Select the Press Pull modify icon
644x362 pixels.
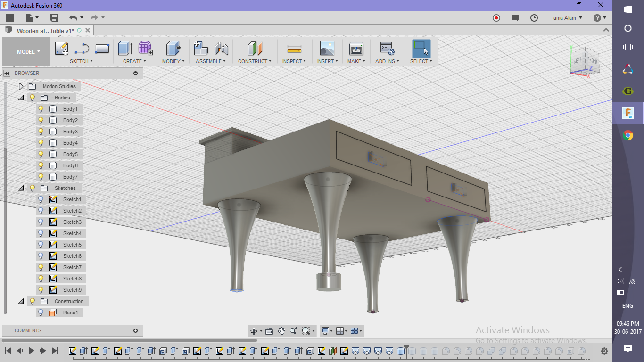(x=173, y=49)
